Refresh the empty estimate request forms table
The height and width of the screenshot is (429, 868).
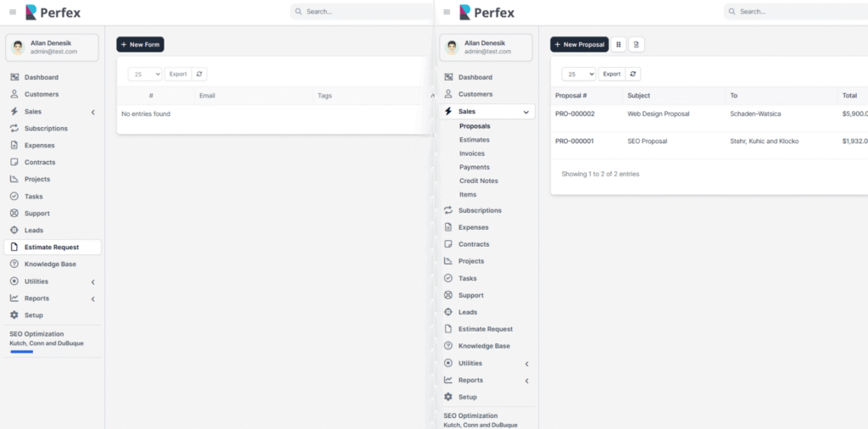tap(198, 74)
